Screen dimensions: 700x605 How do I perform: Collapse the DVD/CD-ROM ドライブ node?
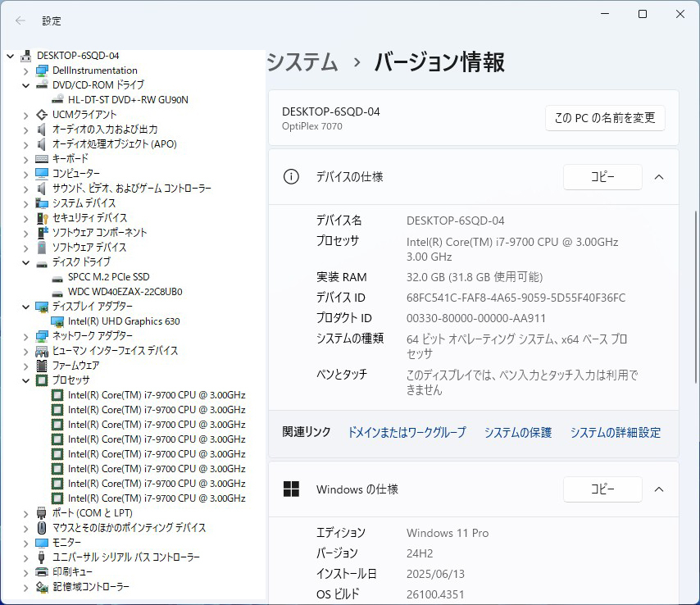(25, 85)
